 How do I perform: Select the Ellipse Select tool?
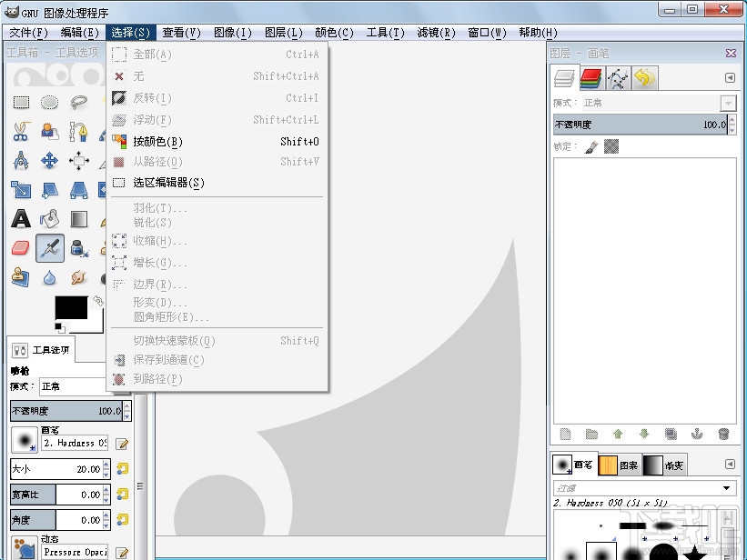tap(48, 103)
